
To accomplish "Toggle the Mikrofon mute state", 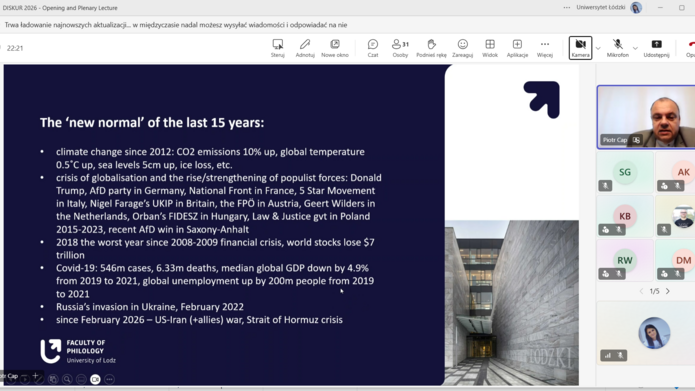I will tap(617, 48).
